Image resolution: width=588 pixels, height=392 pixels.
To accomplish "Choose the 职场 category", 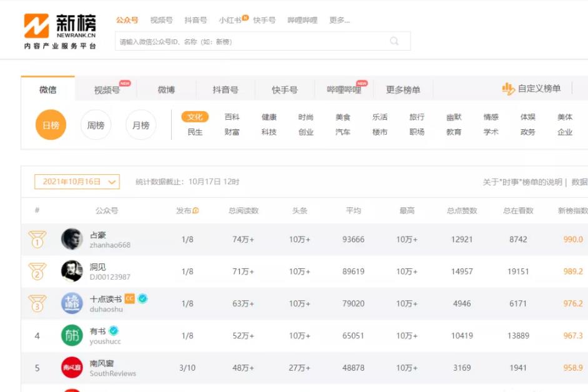I will (417, 132).
